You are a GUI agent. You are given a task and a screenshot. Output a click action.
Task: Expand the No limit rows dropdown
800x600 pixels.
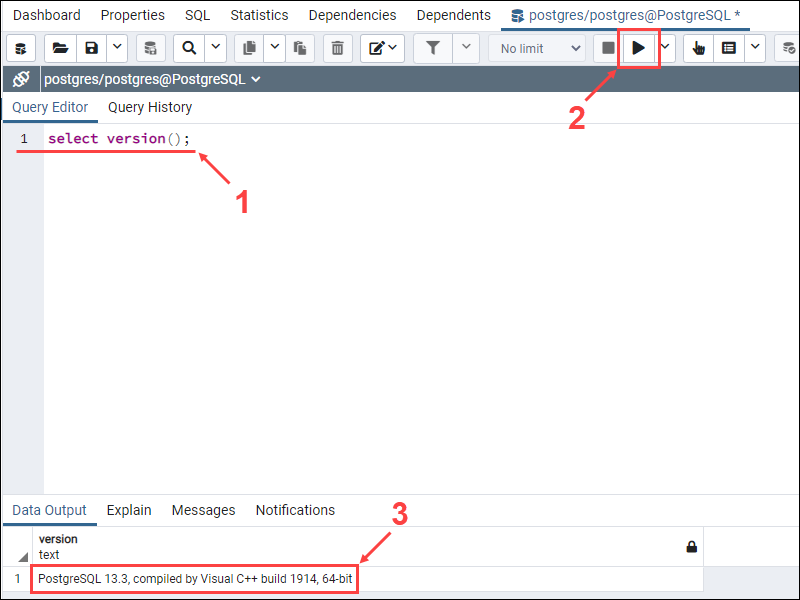coord(536,48)
